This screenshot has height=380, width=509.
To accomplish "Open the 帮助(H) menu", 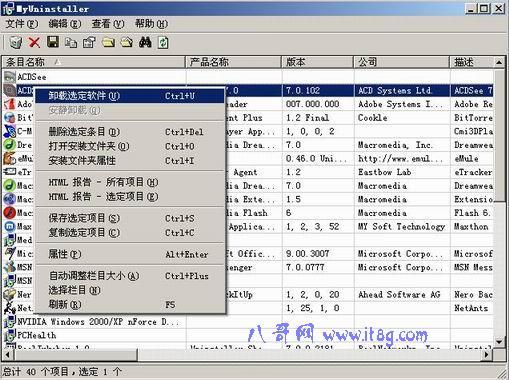I will (151, 24).
